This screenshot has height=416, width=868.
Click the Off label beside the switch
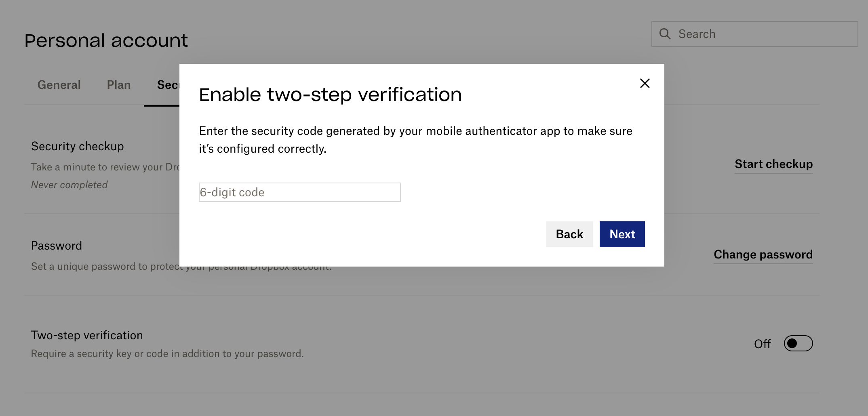(762, 344)
